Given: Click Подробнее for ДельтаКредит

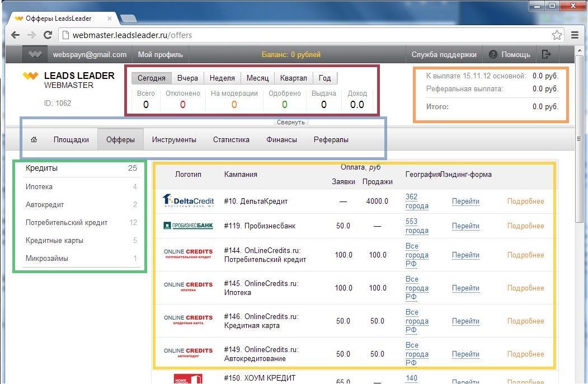Looking at the screenshot, I should click(525, 201).
